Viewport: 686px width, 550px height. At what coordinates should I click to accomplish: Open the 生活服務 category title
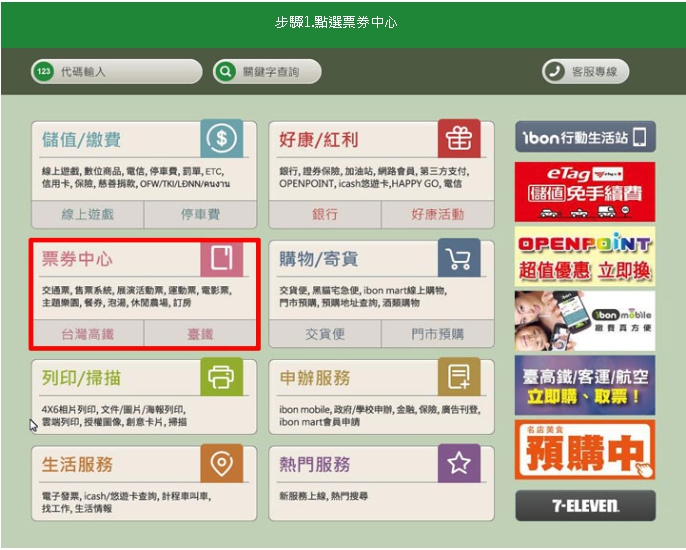[77, 464]
